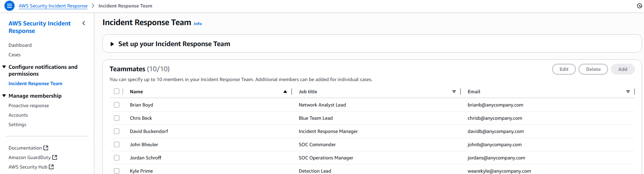
Task: Open Dashboard in the sidebar
Action: [20, 45]
